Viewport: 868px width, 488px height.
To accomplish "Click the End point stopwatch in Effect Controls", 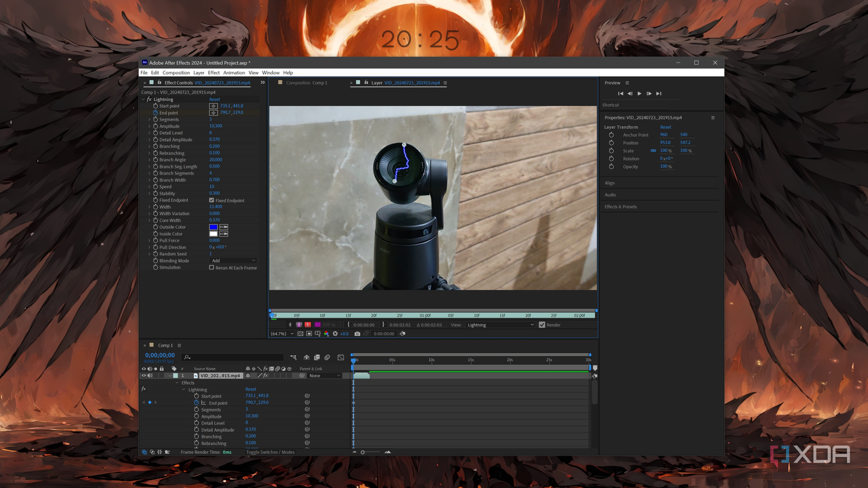I will coord(156,113).
